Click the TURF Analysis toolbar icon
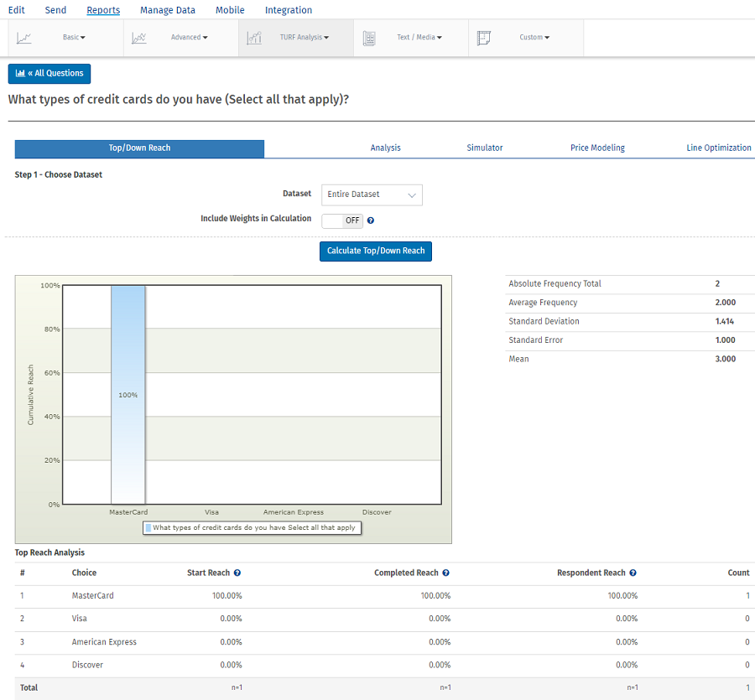The width and height of the screenshot is (755, 700). tap(254, 38)
